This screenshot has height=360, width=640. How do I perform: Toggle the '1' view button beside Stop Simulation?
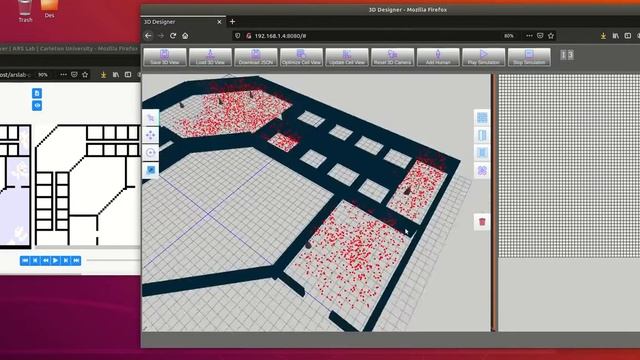tap(563, 55)
